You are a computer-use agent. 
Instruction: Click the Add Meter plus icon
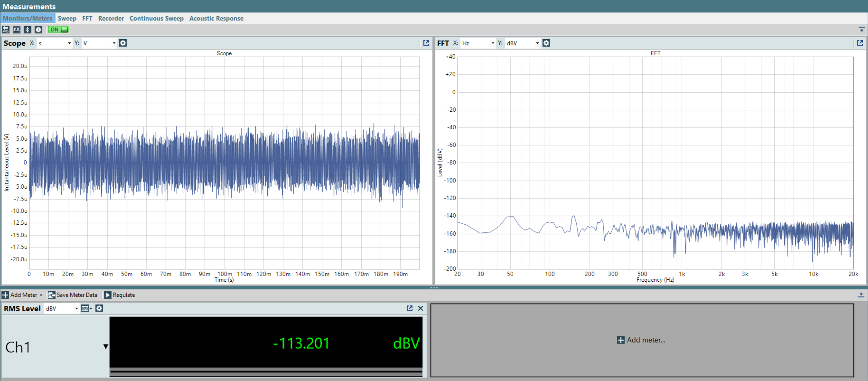[x=5, y=295]
